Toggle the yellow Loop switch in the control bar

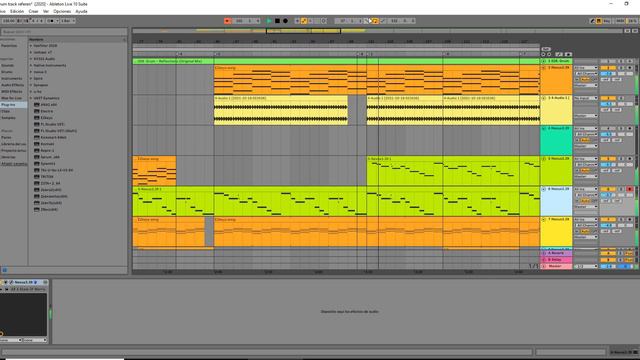tap(375, 20)
